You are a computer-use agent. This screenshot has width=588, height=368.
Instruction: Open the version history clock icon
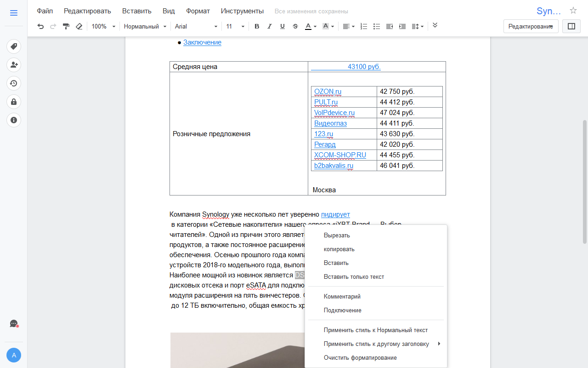(14, 83)
